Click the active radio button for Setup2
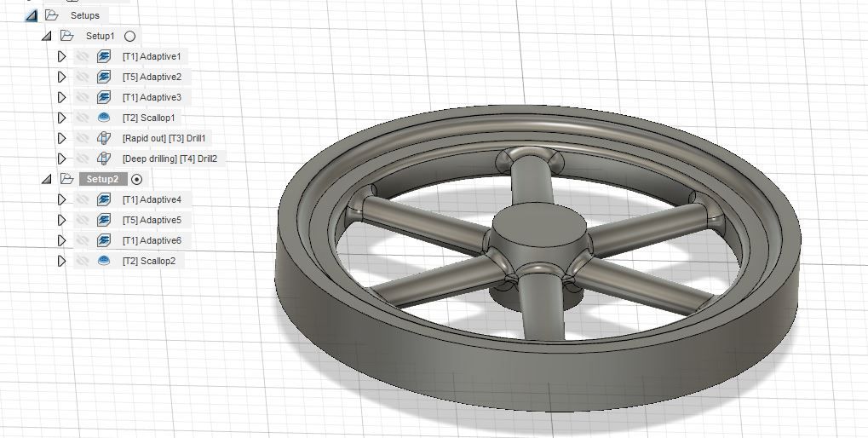The width and height of the screenshot is (868, 438). point(137,180)
